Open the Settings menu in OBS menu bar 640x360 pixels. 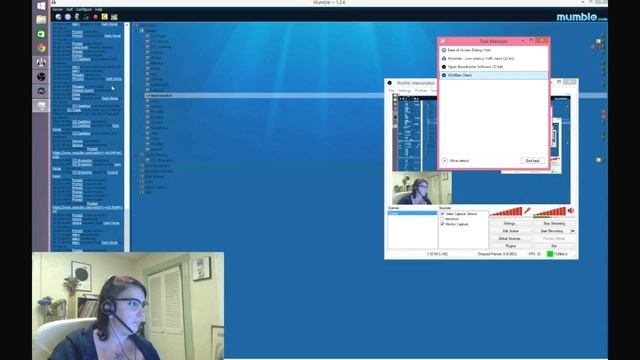404,91
